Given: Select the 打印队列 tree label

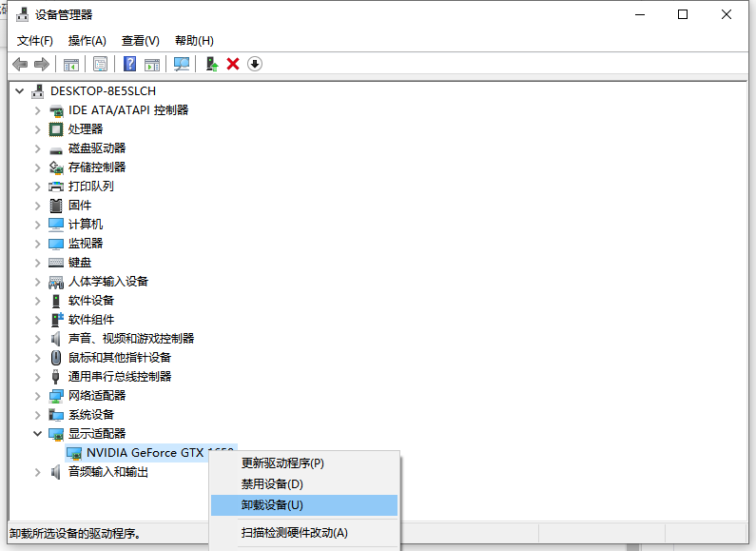Looking at the screenshot, I should [x=91, y=187].
